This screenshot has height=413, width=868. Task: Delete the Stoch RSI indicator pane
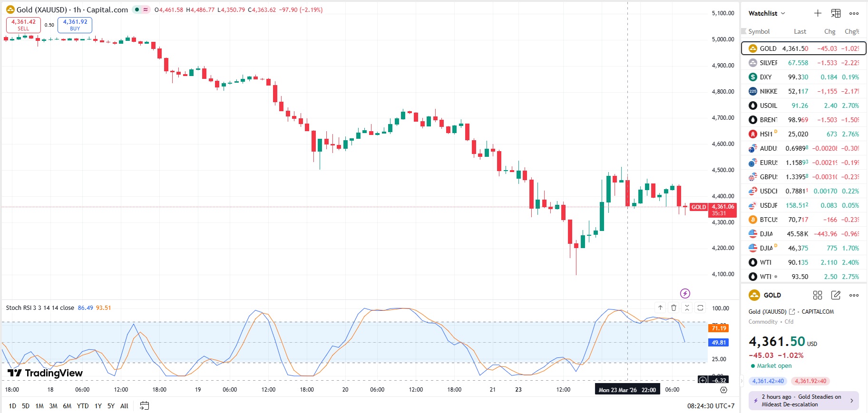coord(673,308)
